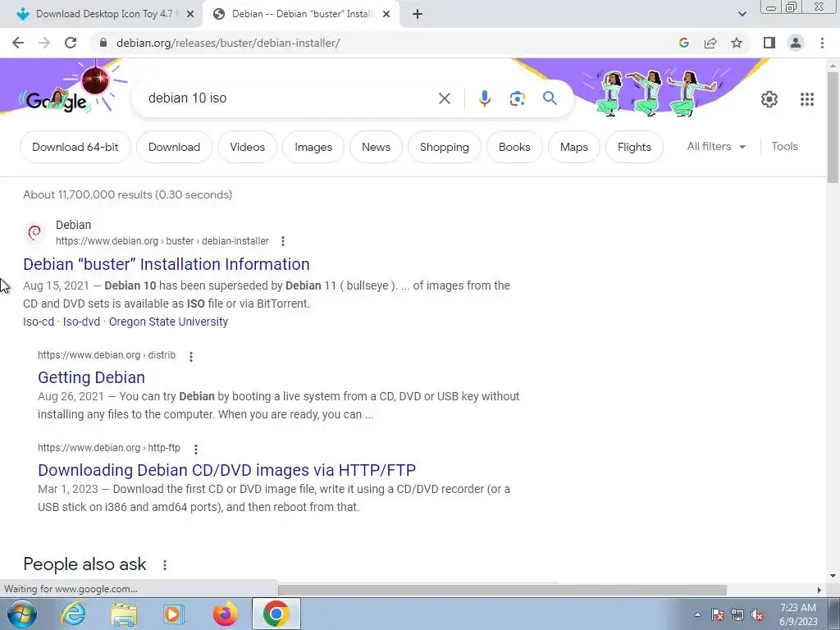This screenshot has height=630, width=840.
Task: Bookmark this page with the star icon
Action: click(x=737, y=43)
